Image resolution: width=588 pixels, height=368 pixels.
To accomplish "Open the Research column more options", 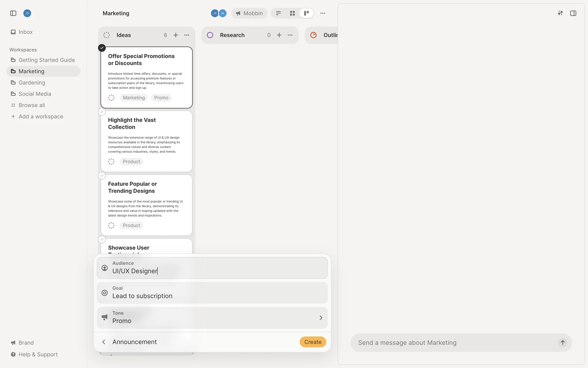I will coord(290,35).
